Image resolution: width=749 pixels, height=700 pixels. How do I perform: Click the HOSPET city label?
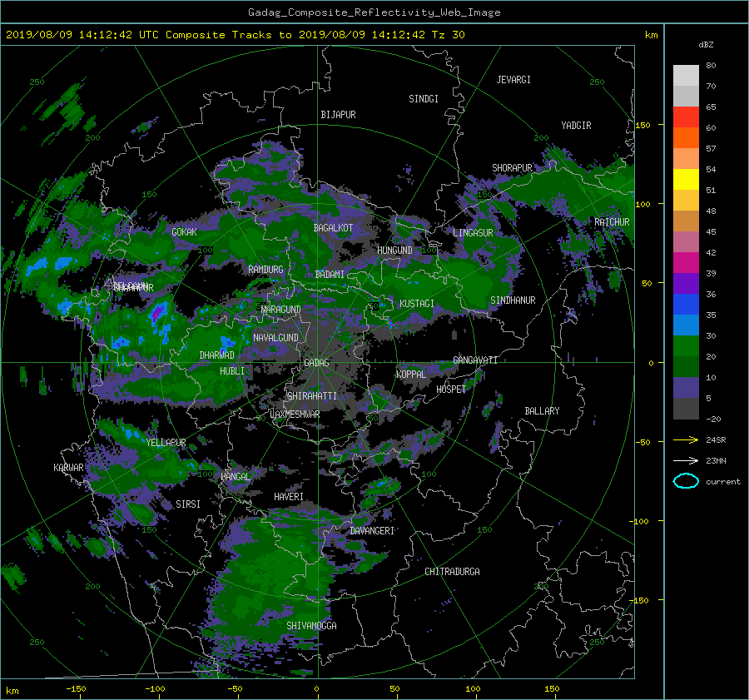pyautogui.click(x=451, y=390)
